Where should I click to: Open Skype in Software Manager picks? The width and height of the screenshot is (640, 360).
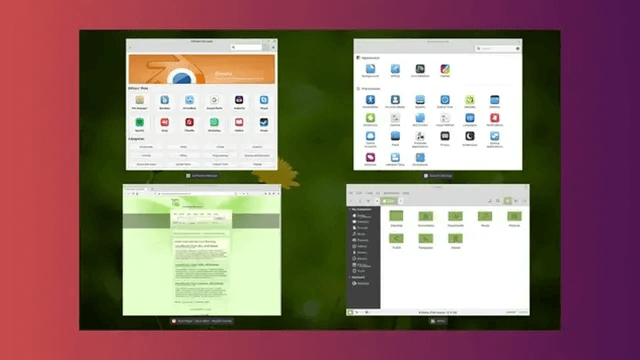(264, 102)
